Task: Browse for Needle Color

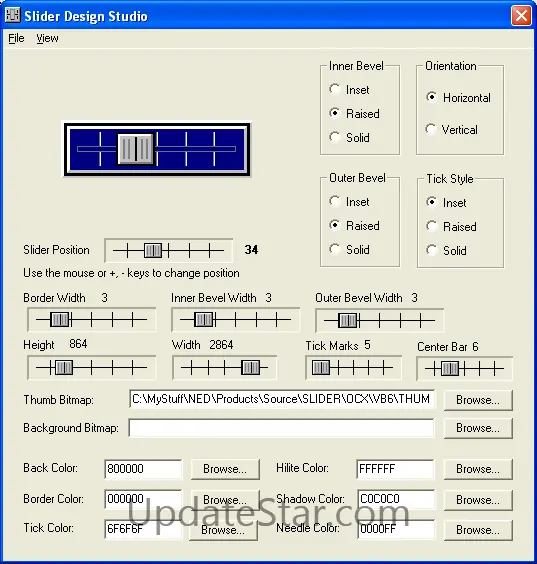Action: click(x=478, y=530)
